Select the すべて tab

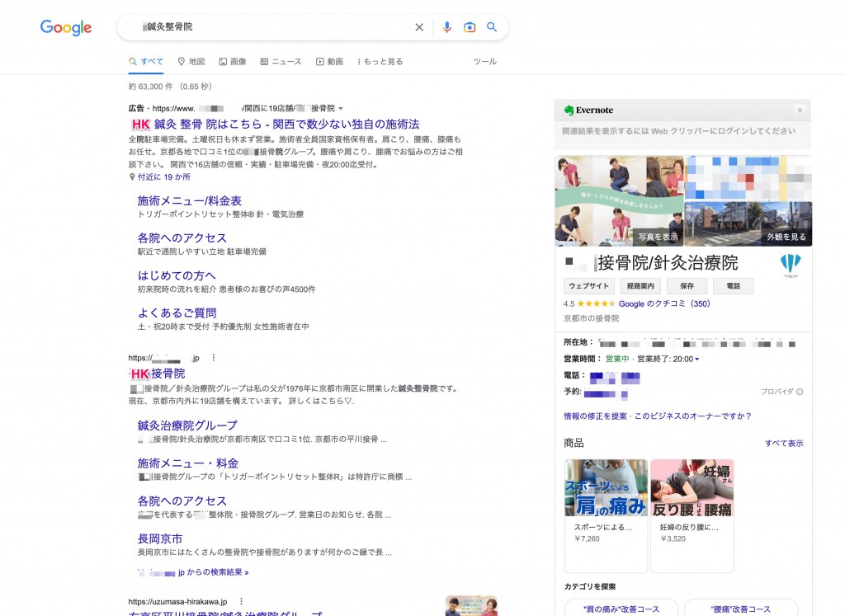click(x=145, y=61)
